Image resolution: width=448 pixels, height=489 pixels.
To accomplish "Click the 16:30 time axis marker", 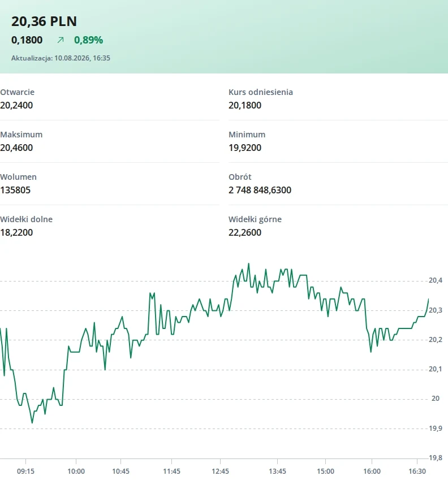I will [x=417, y=471].
